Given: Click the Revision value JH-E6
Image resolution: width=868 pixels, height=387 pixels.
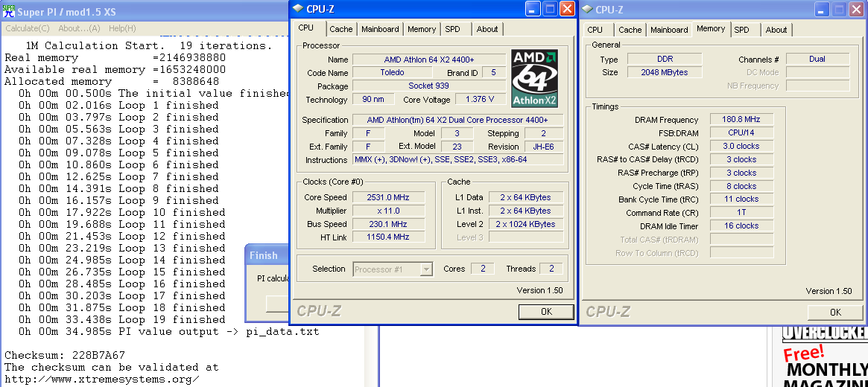Looking at the screenshot, I should (x=544, y=147).
